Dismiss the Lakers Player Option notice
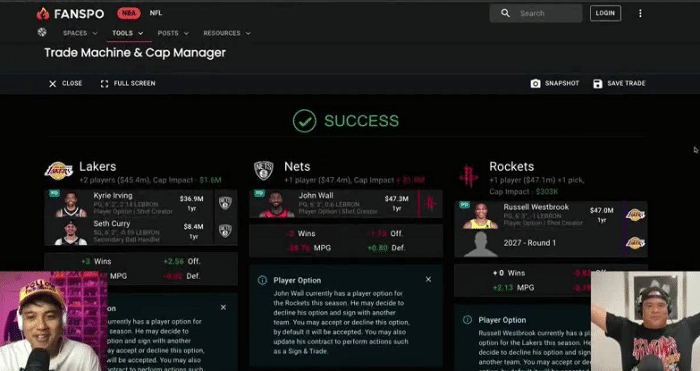700x371 pixels. click(223, 307)
